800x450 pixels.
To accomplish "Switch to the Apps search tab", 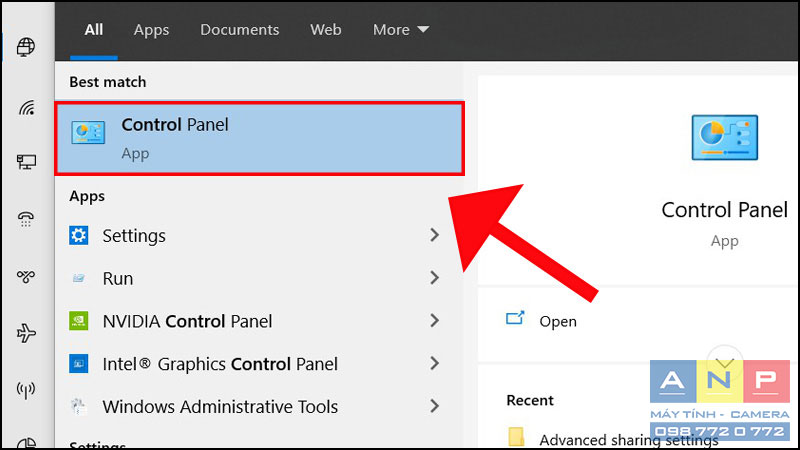I will pos(152,30).
